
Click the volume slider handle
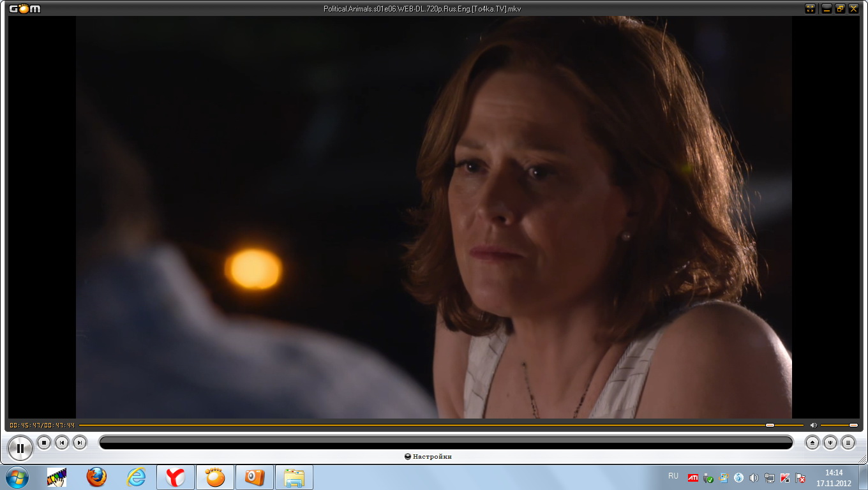point(853,425)
